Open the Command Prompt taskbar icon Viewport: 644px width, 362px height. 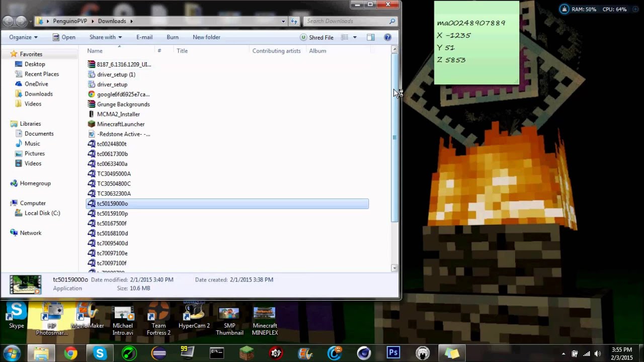(217, 353)
